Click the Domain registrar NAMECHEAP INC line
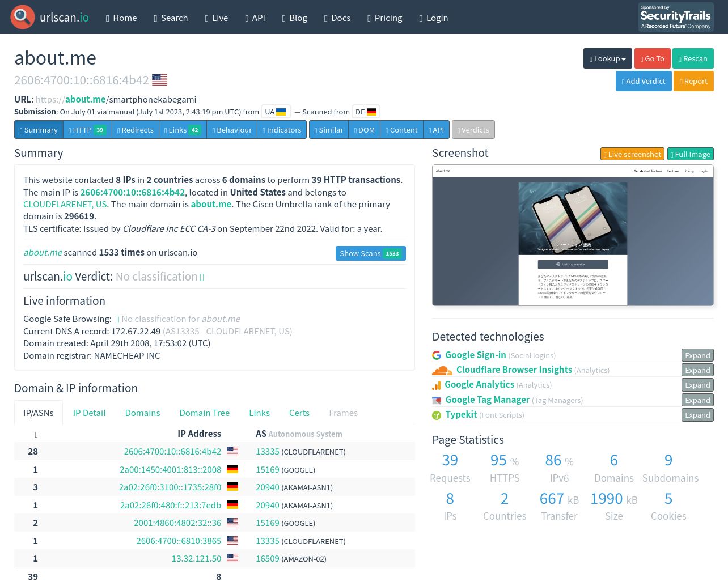The image size is (728, 586). 92,355
